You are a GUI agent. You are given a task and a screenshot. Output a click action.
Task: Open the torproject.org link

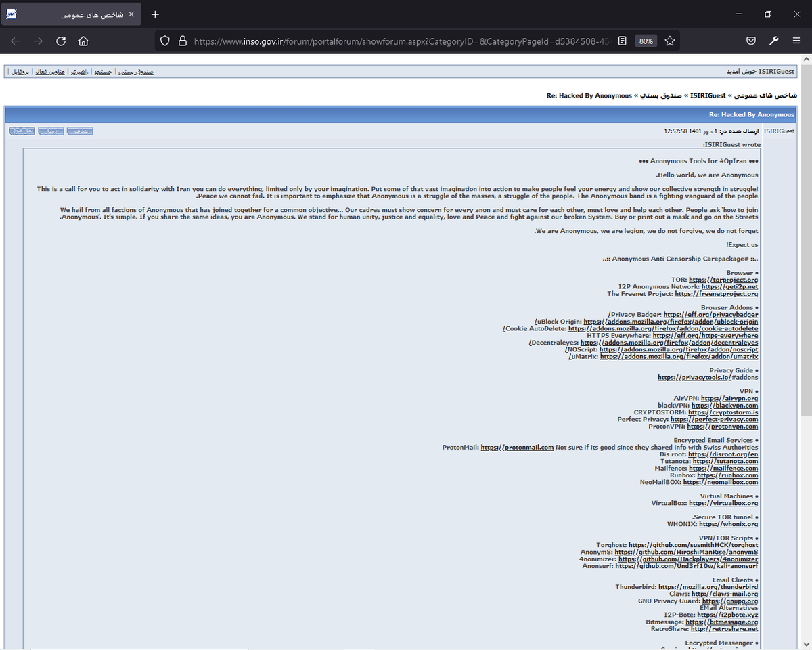[x=723, y=280]
